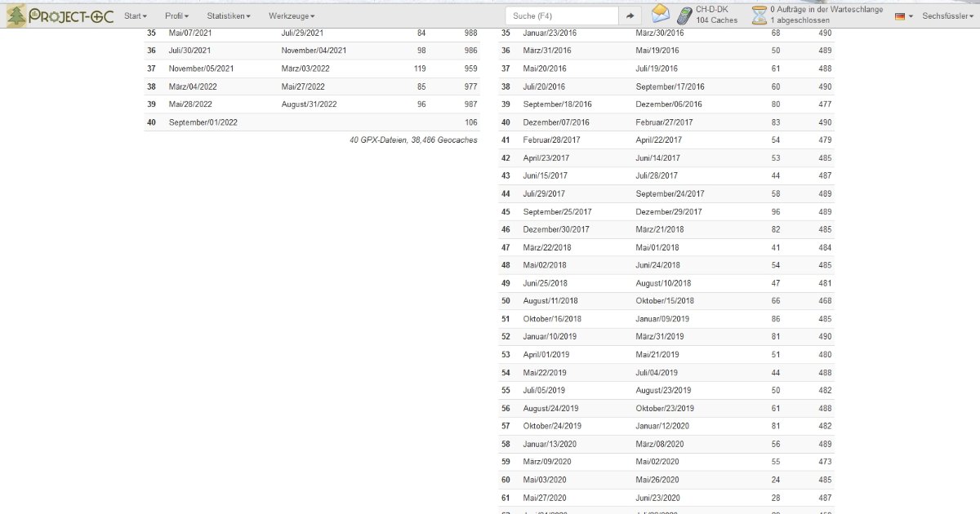This screenshot has height=514, width=980.
Task: Click the value 959
Action: (470, 69)
